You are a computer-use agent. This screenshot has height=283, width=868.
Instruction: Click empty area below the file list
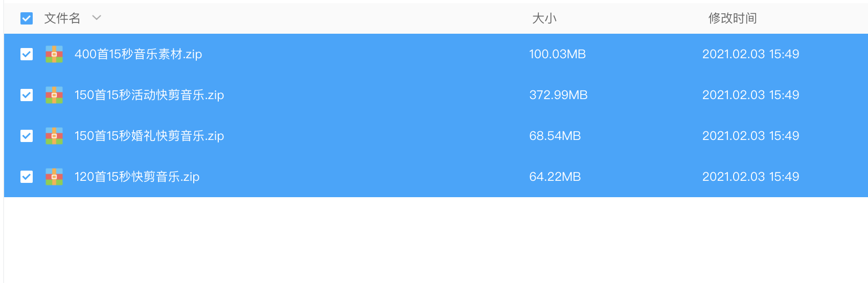[435, 240]
